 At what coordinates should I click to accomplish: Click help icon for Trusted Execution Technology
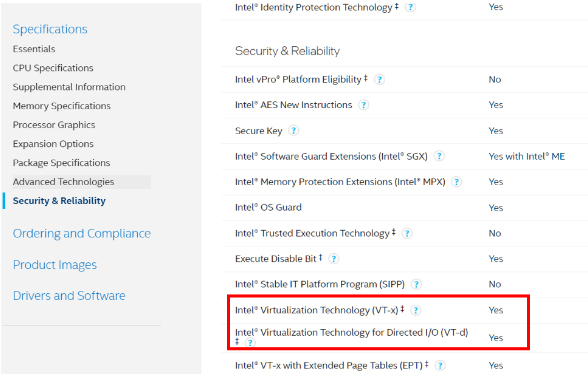click(407, 233)
